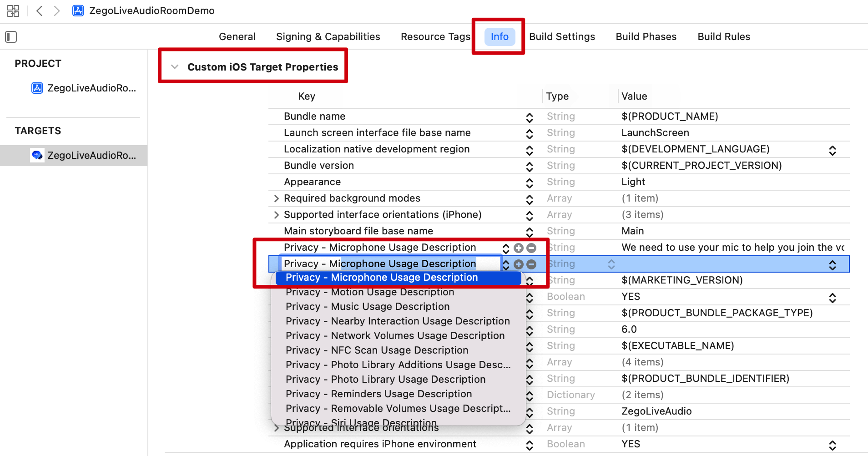Open the related items grid icon

pyautogui.click(x=13, y=11)
